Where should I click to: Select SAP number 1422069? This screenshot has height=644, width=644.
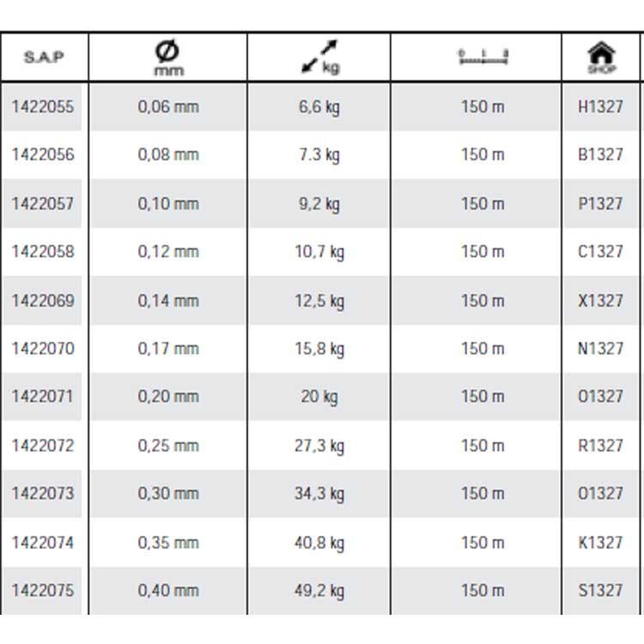43,301
